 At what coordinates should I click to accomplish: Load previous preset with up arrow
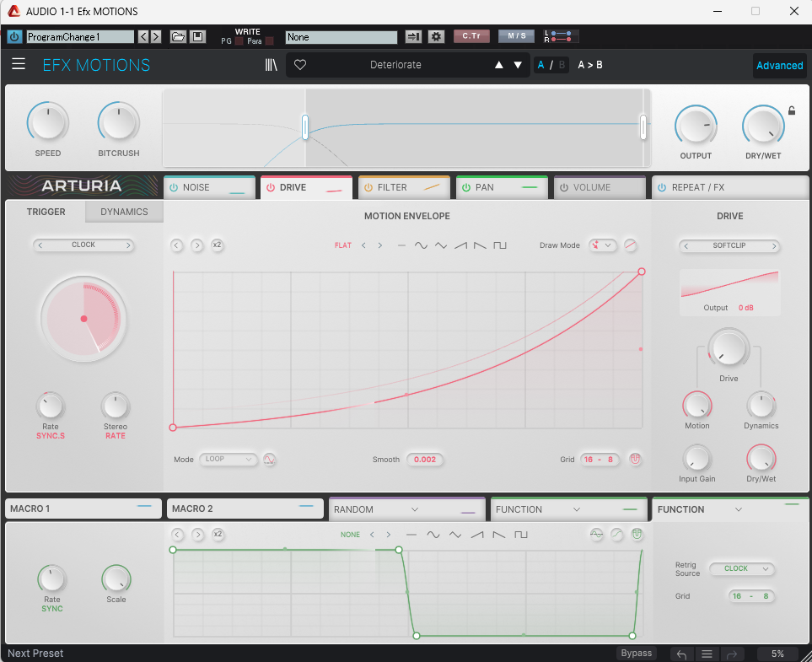tap(498, 65)
